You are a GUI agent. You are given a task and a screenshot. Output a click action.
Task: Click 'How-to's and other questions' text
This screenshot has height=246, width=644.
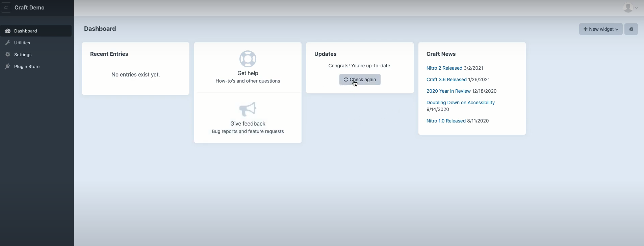point(248,81)
